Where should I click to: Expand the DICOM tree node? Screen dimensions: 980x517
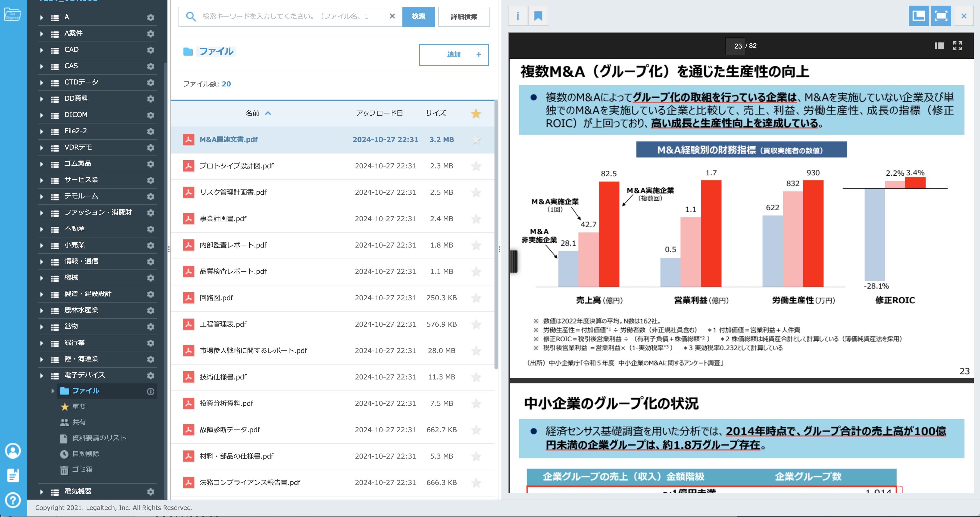tap(42, 115)
